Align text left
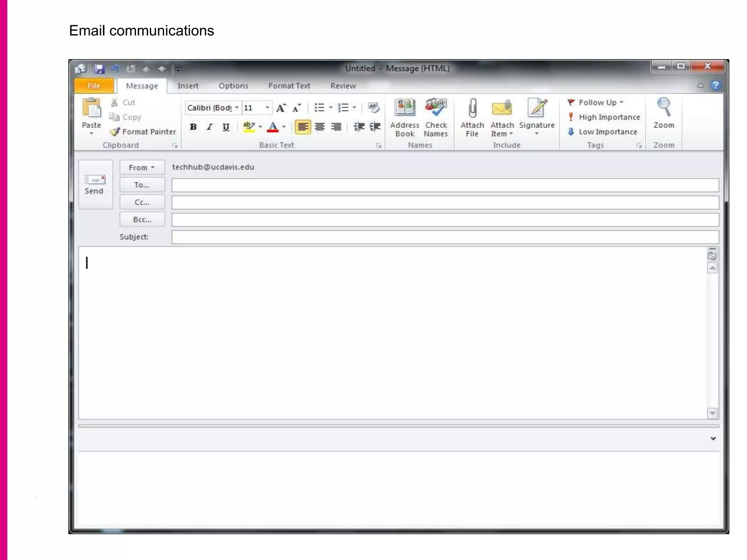Viewport: 747px width, 560px height. (303, 127)
